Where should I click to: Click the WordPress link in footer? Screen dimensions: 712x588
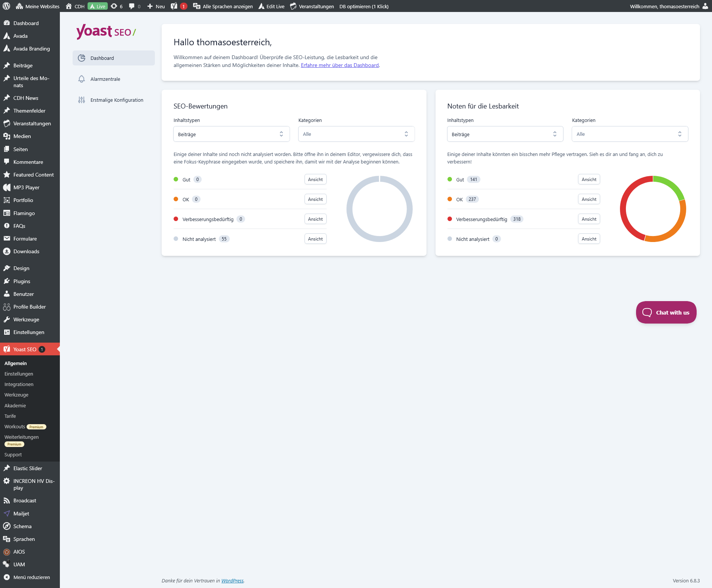pos(232,581)
